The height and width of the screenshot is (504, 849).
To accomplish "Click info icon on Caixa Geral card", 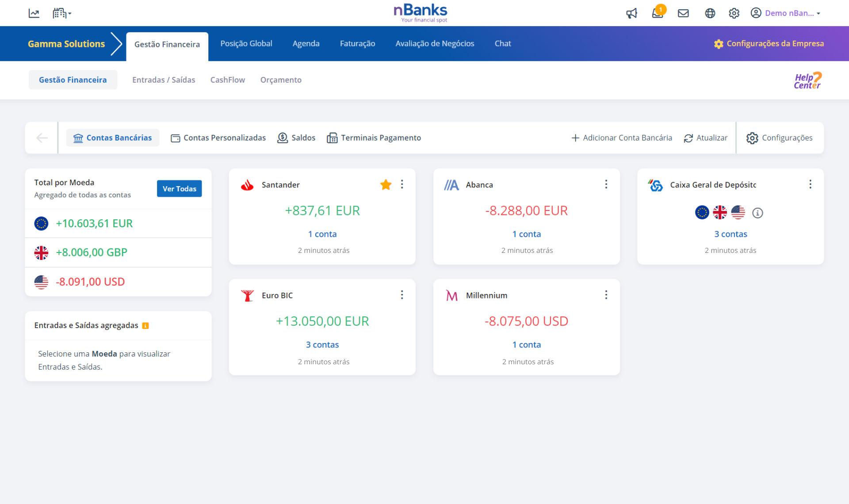I will [x=757, y=213].
